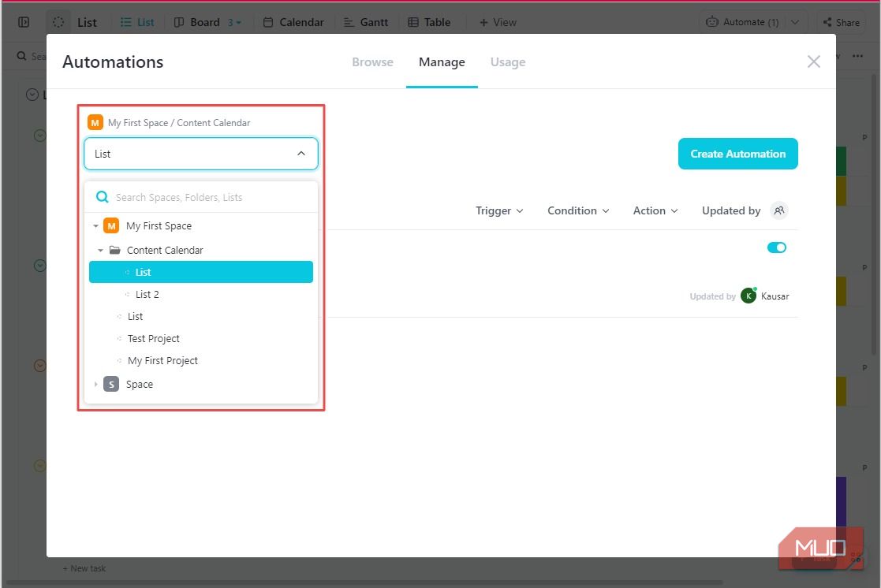Close the Automations dialog with X
The image size is (881, 588).
pos(813,61)
